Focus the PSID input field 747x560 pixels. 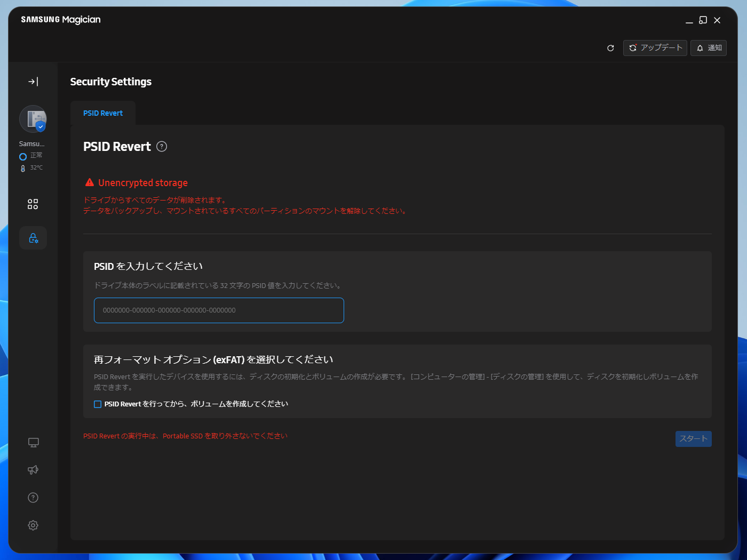click(x=219, y=310)
